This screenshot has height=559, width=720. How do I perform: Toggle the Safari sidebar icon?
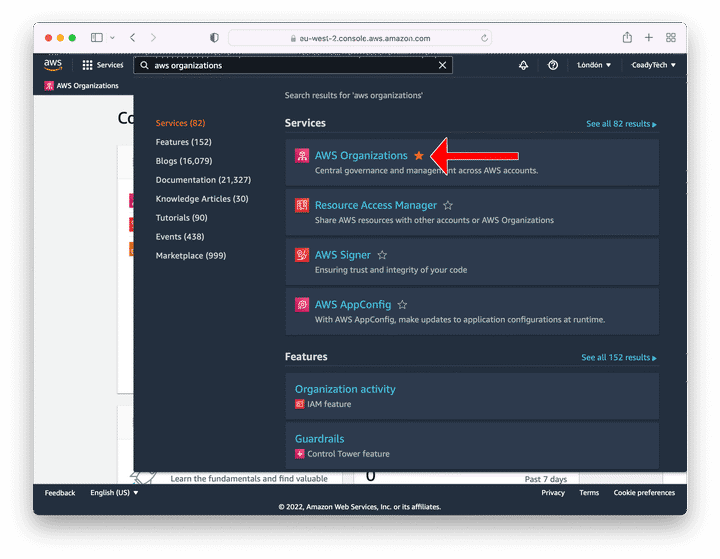[x=96, y=38]
